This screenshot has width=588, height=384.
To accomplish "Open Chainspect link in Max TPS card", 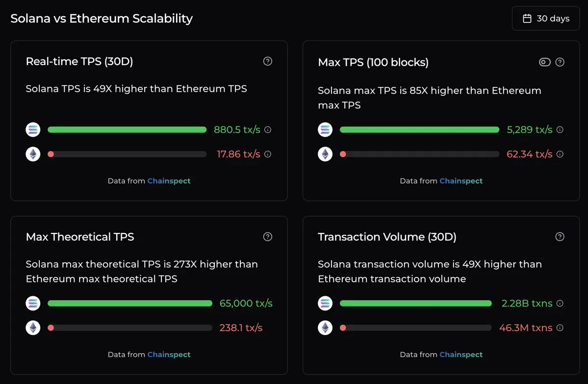I will 461,181.
